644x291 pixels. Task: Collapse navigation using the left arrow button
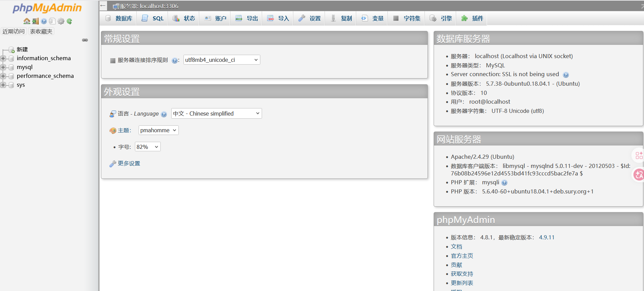click(x=103, y=6)
